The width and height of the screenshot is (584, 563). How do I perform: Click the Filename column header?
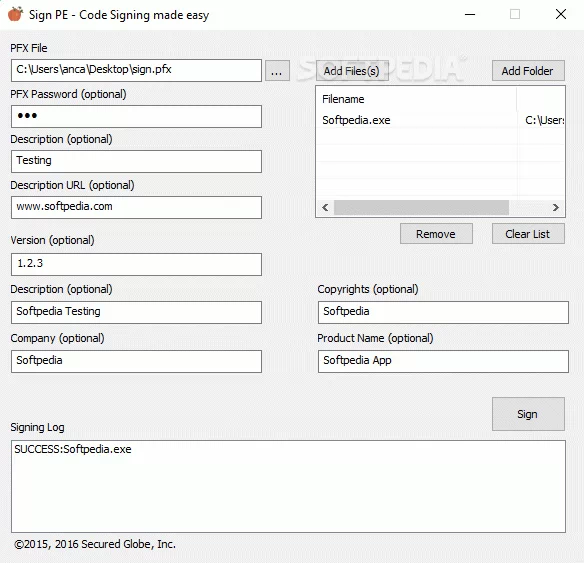[416, 99]
